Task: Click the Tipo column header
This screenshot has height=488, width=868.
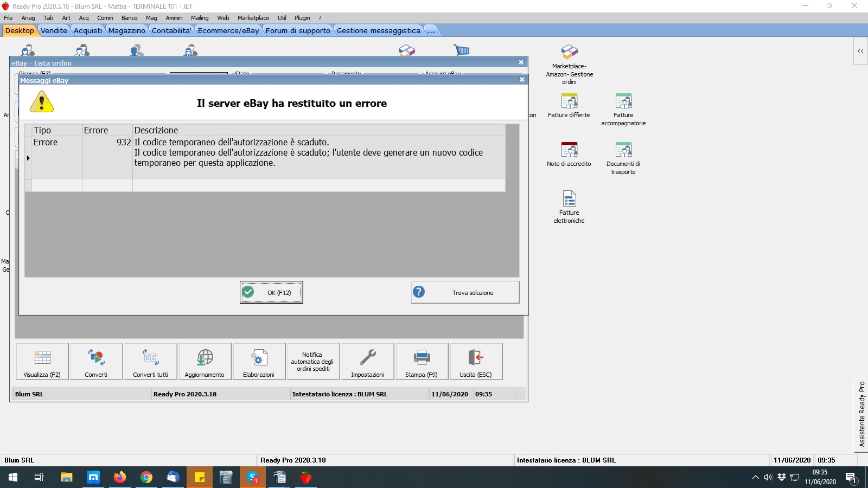Action: [57, 130]
